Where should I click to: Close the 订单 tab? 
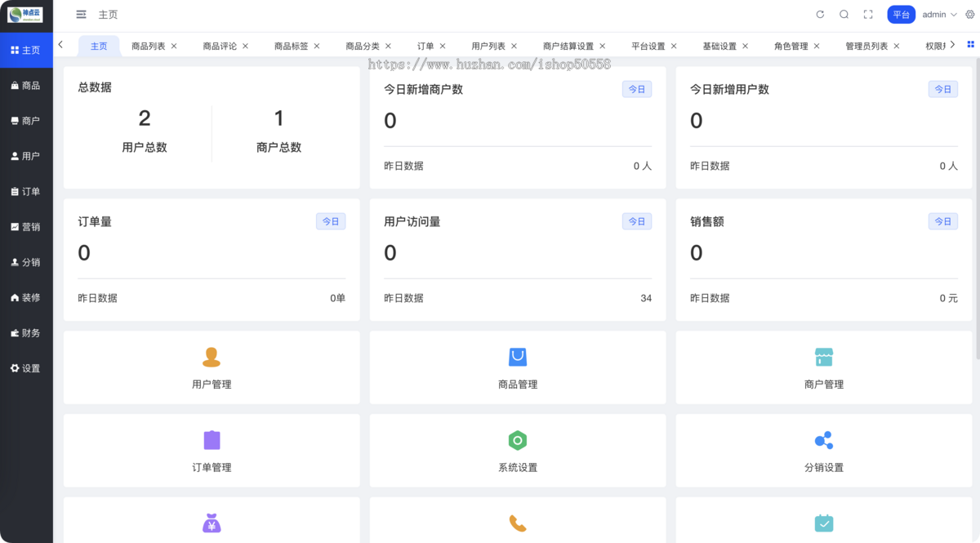443,47
